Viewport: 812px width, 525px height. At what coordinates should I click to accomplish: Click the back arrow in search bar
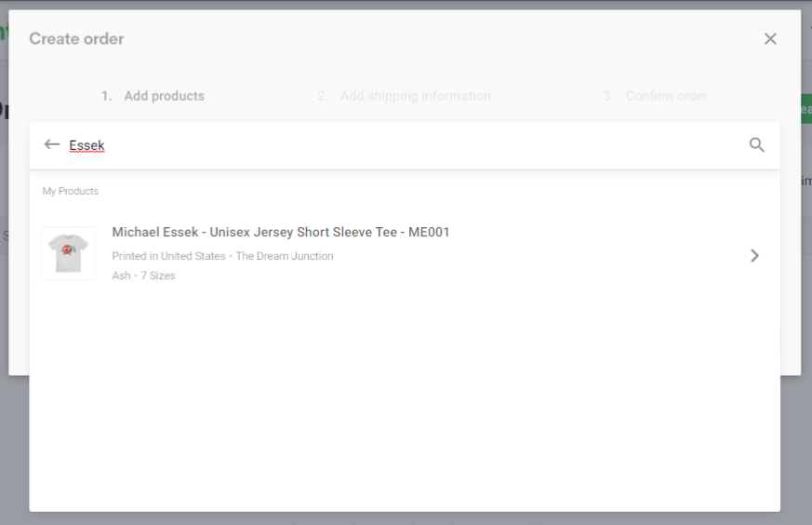52,144
